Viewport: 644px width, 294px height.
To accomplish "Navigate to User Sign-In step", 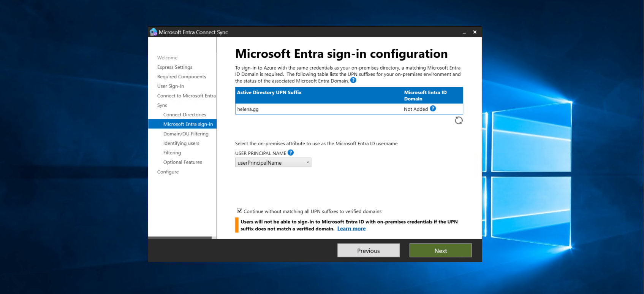I will [x=171, y=86].
